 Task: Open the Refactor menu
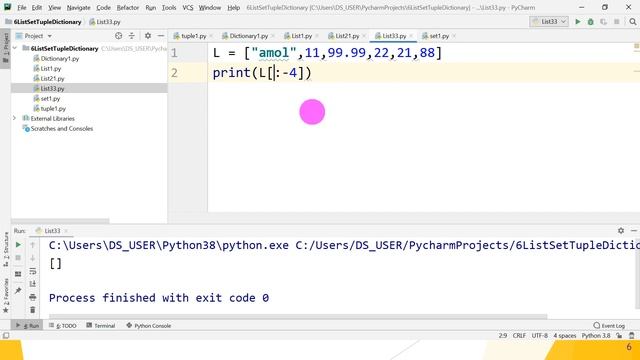(128, 7)
